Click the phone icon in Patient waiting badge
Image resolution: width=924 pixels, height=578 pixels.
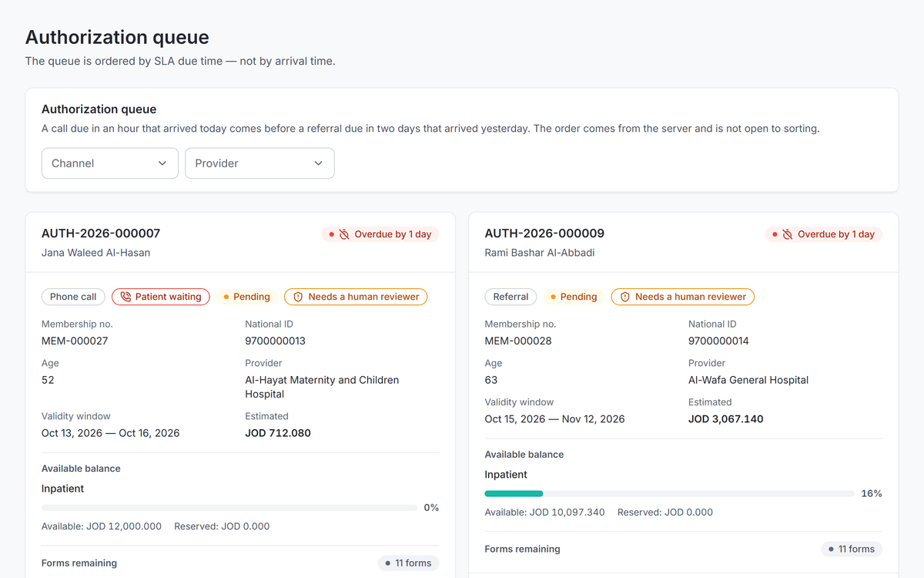pos(126,297)
